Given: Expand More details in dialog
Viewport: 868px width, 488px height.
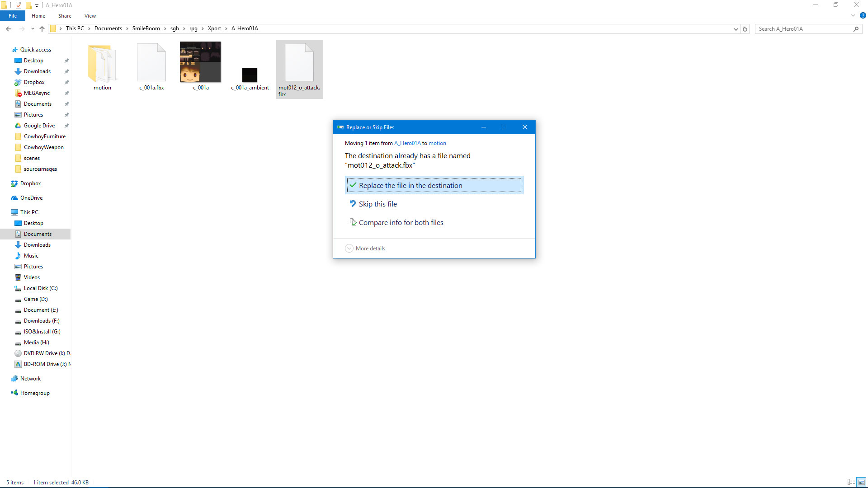Looking at the screenshot, I should pos(365,249).
